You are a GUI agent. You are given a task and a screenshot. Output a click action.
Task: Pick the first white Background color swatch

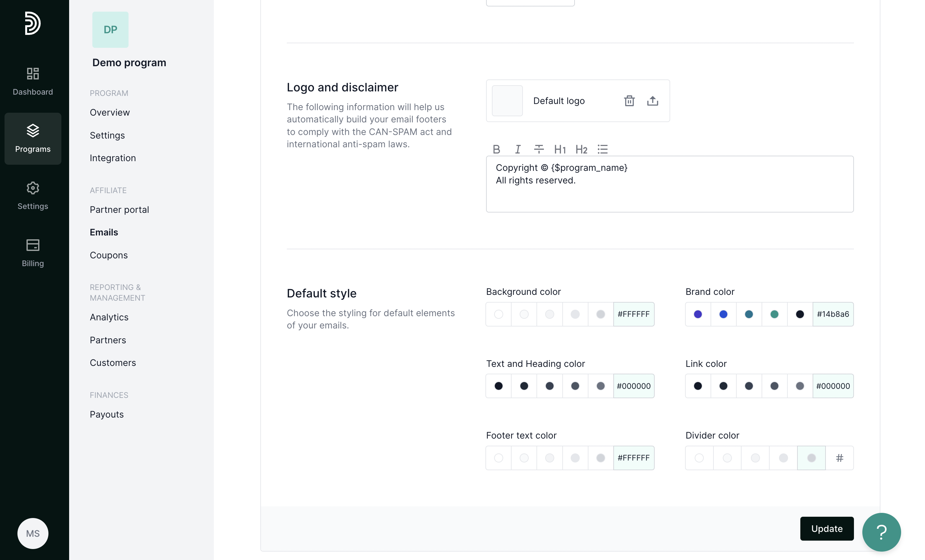click(498, 314)
